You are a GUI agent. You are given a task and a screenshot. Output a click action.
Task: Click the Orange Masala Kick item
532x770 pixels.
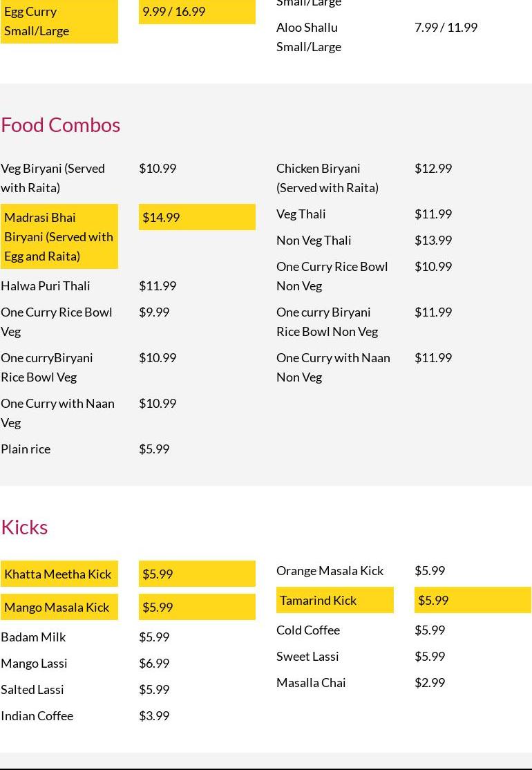click(x=330, y=570)
